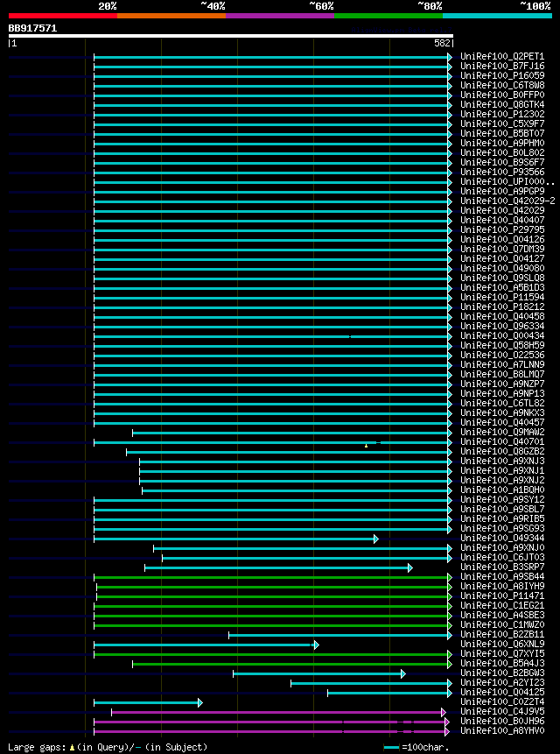This screenshot has height=754, width=560.
Task: Open the UniRef100_P93566 hit
Action: pos(502,173)
